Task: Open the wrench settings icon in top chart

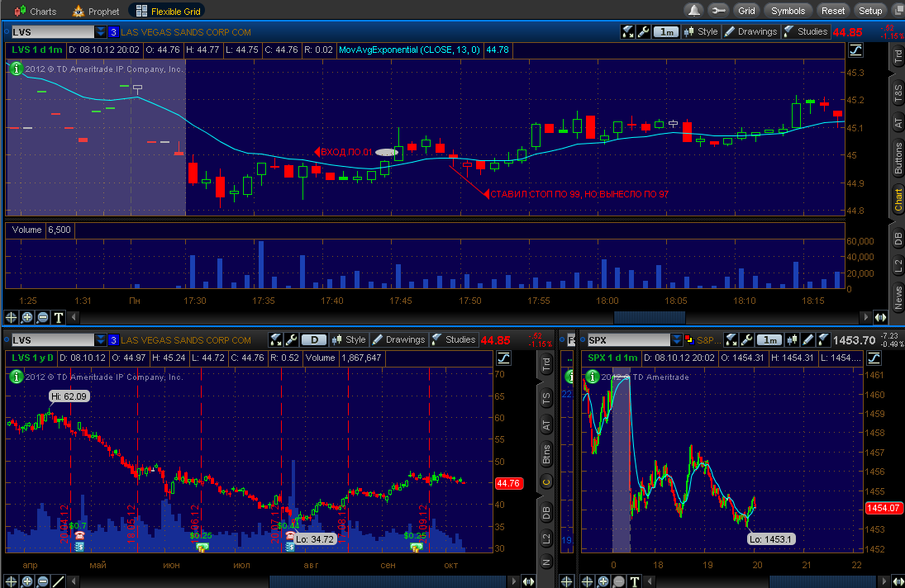Action: click(643, 31)
